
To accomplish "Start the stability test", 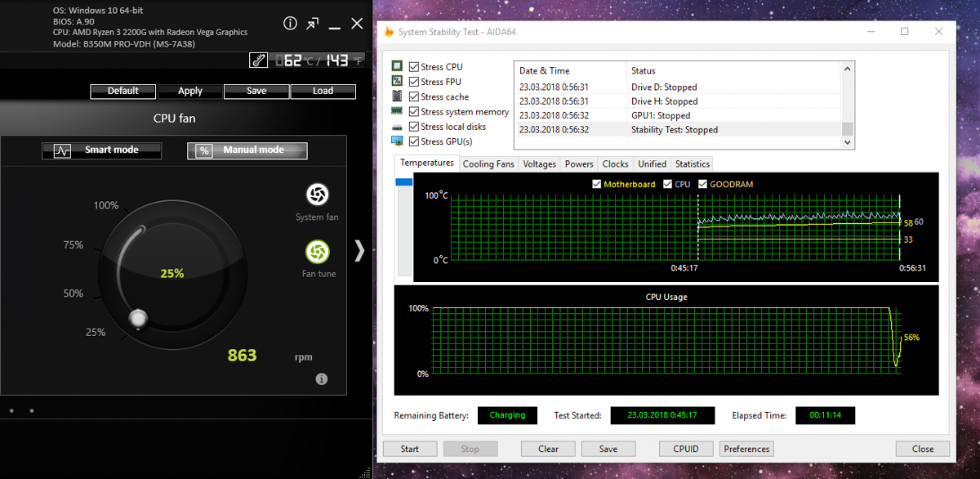I will click(x=410, y=449).
